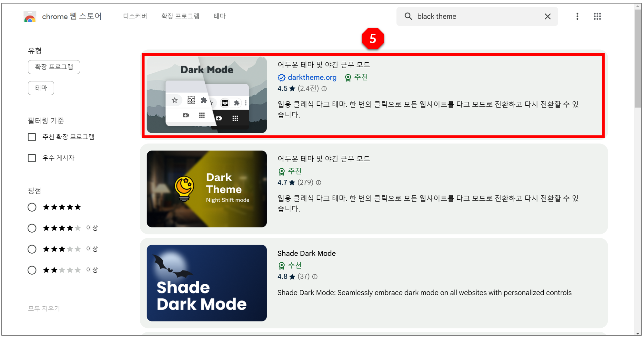
Task: Open the Dark Mode extension thumbnail
Action: [x=207, y=95]
